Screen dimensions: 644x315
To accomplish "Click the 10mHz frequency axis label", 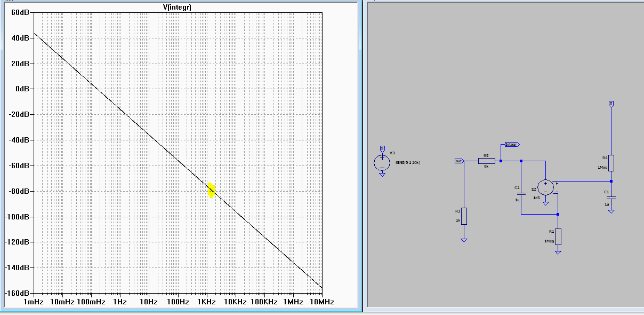I will [x=62, y=302].
